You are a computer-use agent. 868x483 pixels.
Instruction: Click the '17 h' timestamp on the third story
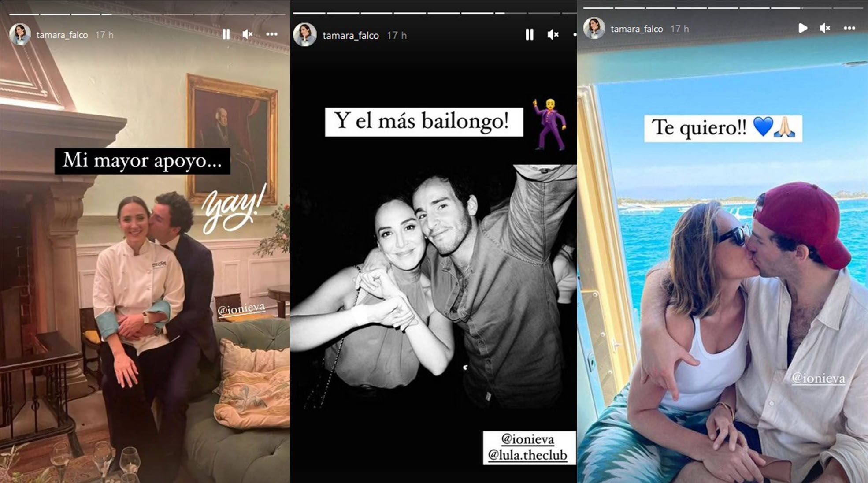point(679,29)
